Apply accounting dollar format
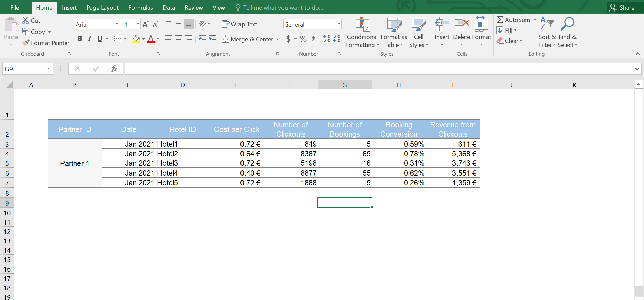The height and width of the screenshot is (300, 644). tap(288, 39)
